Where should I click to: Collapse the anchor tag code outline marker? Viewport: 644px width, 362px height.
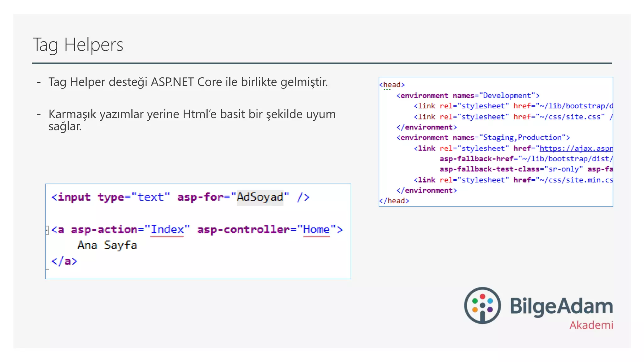click(47, 230)
